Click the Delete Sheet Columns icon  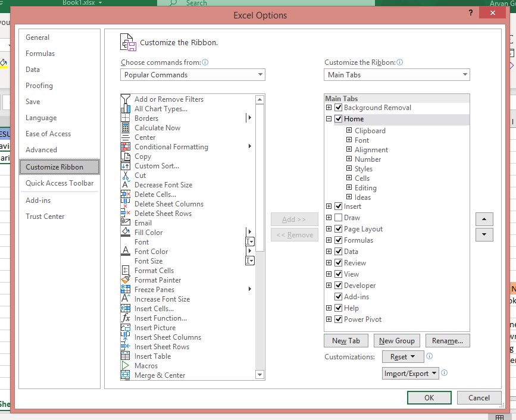[126, 204]
